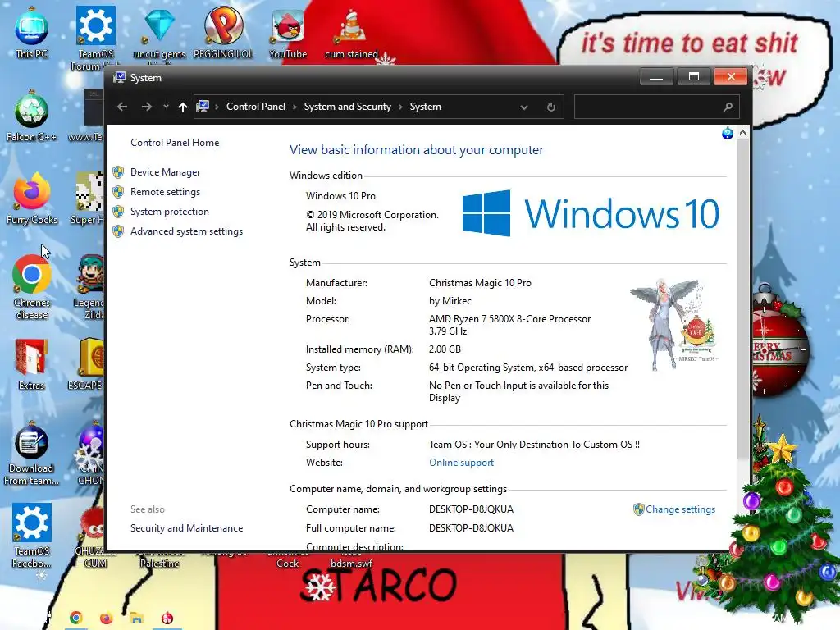Select the 'View basic information about your computer' heading

pos(416,150)
